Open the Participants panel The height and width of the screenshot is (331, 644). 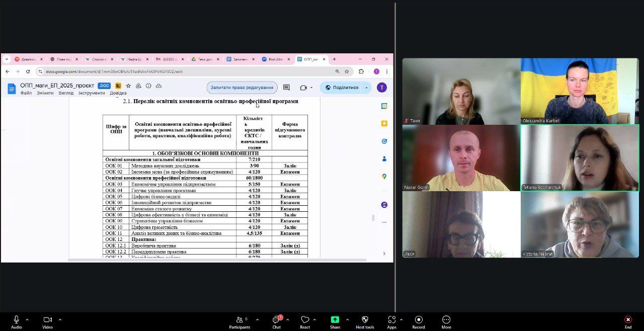pyautogui.click(x=239, y=320)
